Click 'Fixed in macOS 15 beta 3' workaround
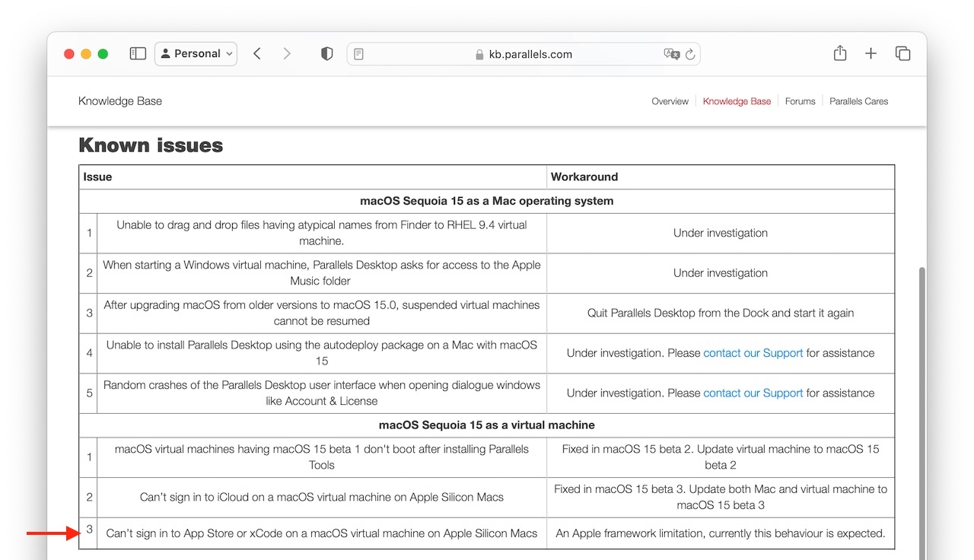 (721, 497)
